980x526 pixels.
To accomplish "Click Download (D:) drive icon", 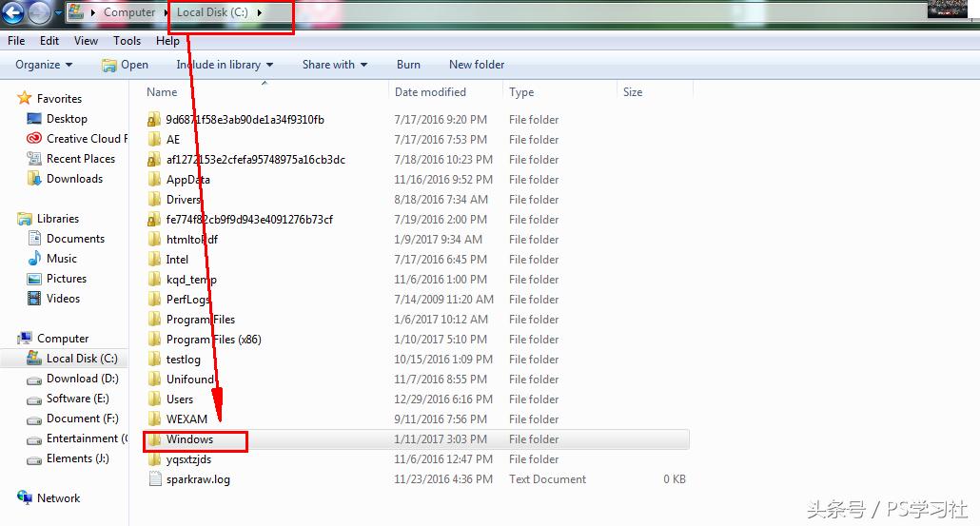I will click(x=33, y=380).
